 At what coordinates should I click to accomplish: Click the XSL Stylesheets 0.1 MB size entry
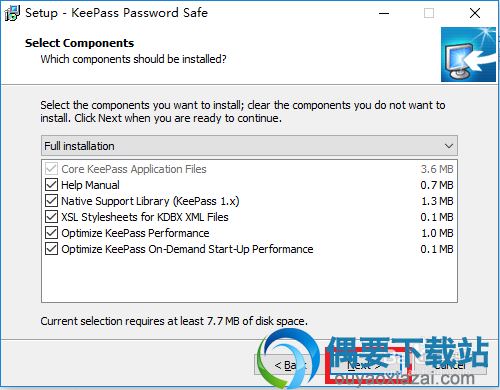[437, 217]
